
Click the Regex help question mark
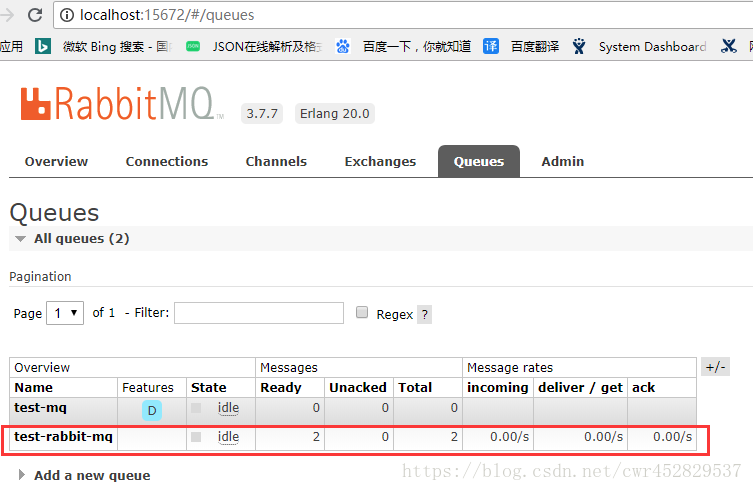pos(425,315)
